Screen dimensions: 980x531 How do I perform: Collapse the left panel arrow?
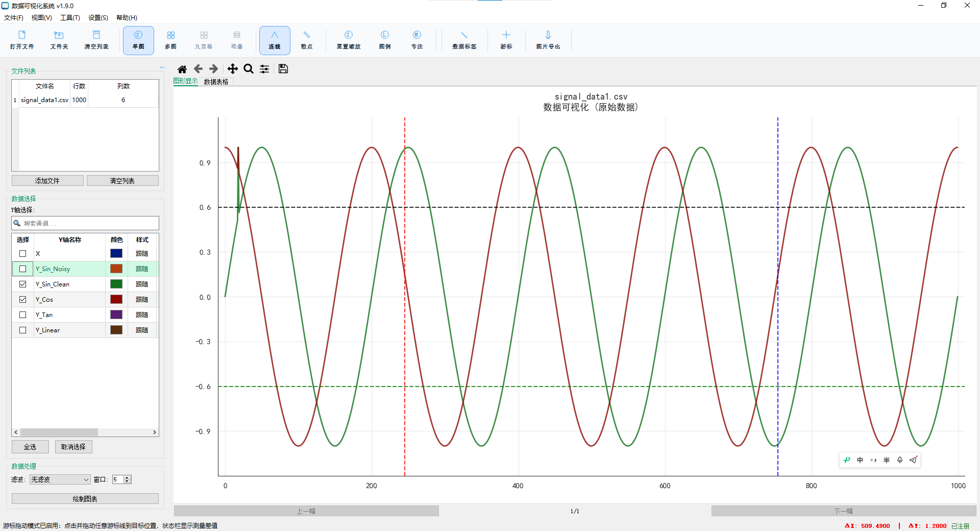tap(162, 67)
